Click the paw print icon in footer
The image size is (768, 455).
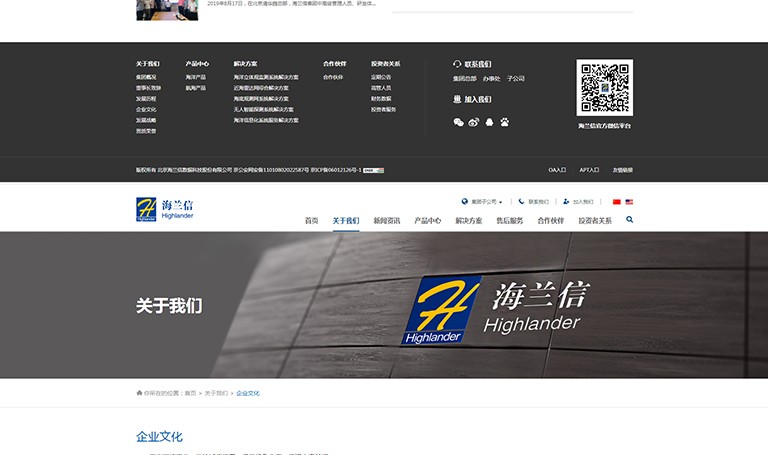(505, 122)
